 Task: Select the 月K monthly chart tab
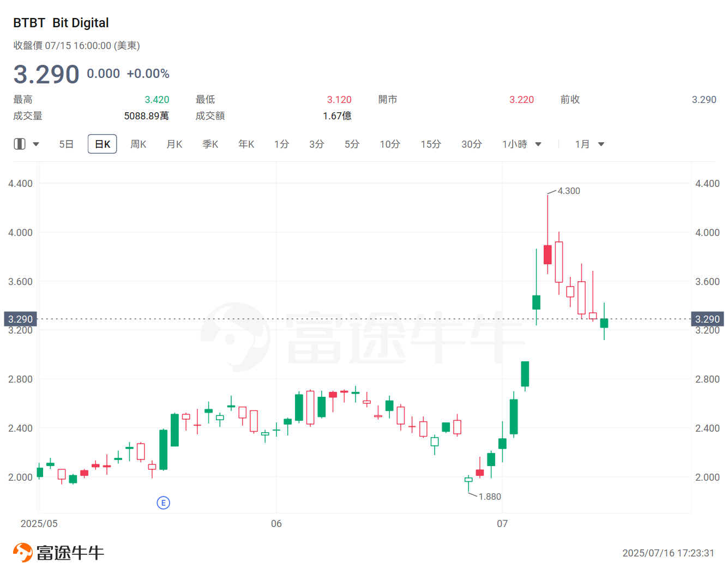pyautogui.click(x=175, y=144)
